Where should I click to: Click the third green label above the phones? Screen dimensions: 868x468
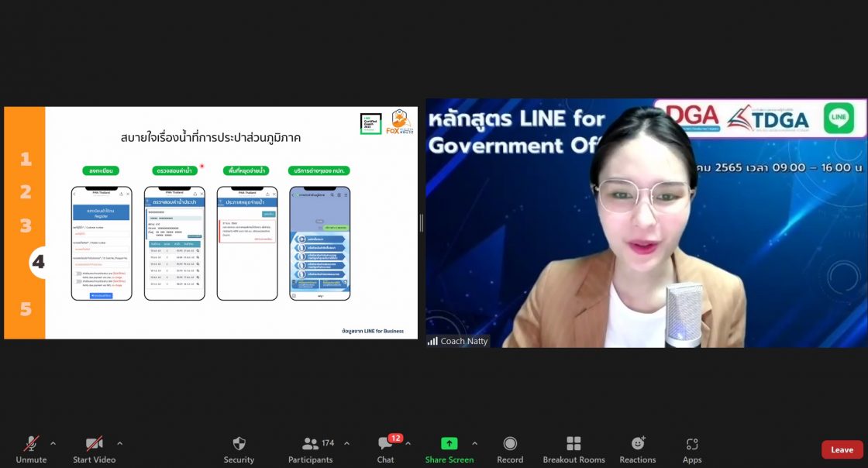pos(246,171)
